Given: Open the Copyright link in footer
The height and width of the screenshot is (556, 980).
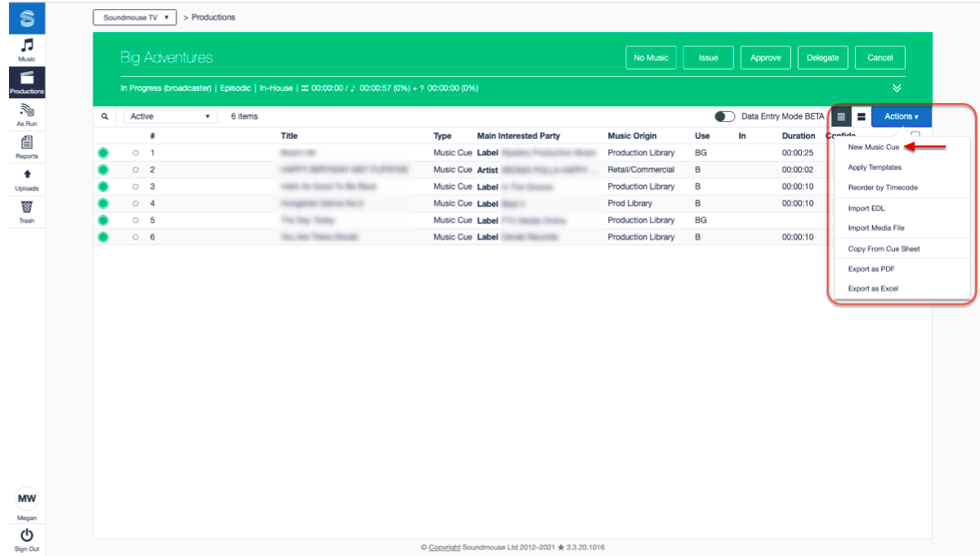Looking at the screenshot, I should point(445,547).
